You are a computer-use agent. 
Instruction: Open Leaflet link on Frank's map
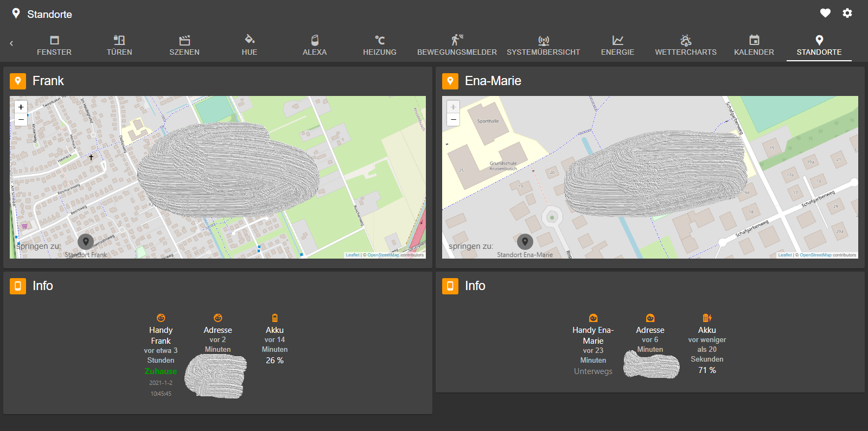353,255
